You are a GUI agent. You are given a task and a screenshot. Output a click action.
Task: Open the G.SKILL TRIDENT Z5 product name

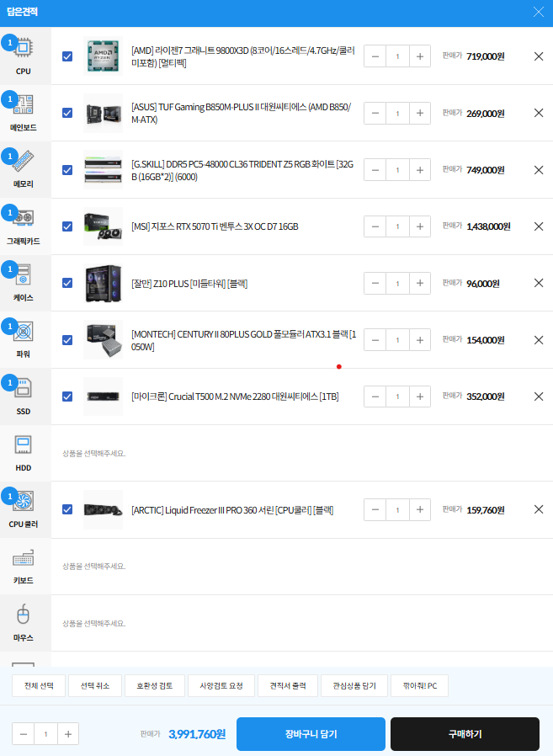pyautogui.click(x=242, y=170)
